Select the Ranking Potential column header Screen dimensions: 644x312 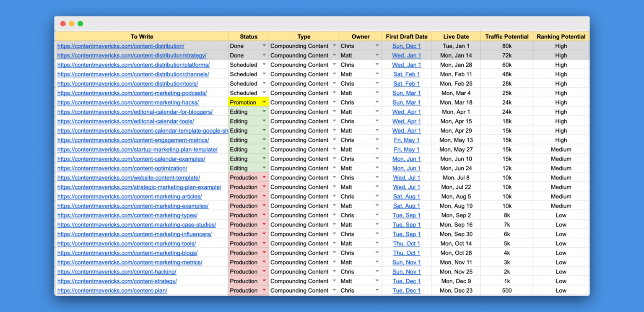click(x=561, y=36)
